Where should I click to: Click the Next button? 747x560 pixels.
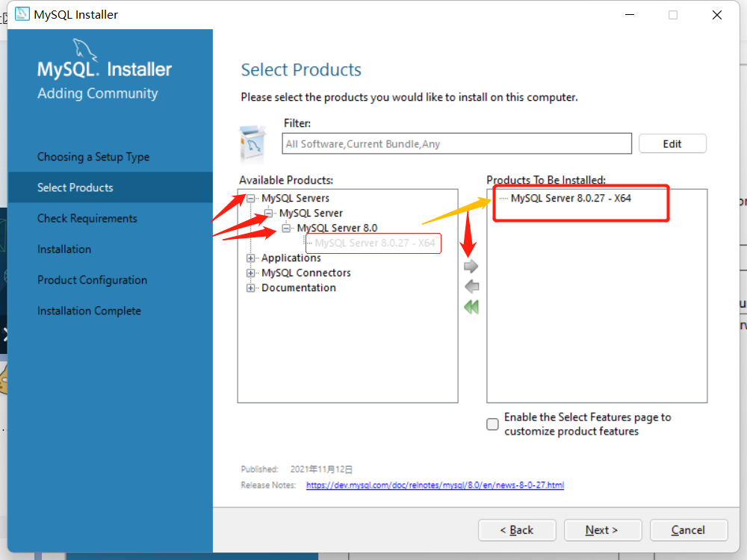603,530
